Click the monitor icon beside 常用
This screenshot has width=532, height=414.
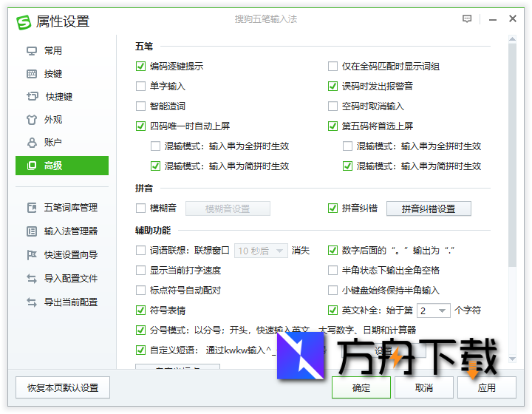32,51
